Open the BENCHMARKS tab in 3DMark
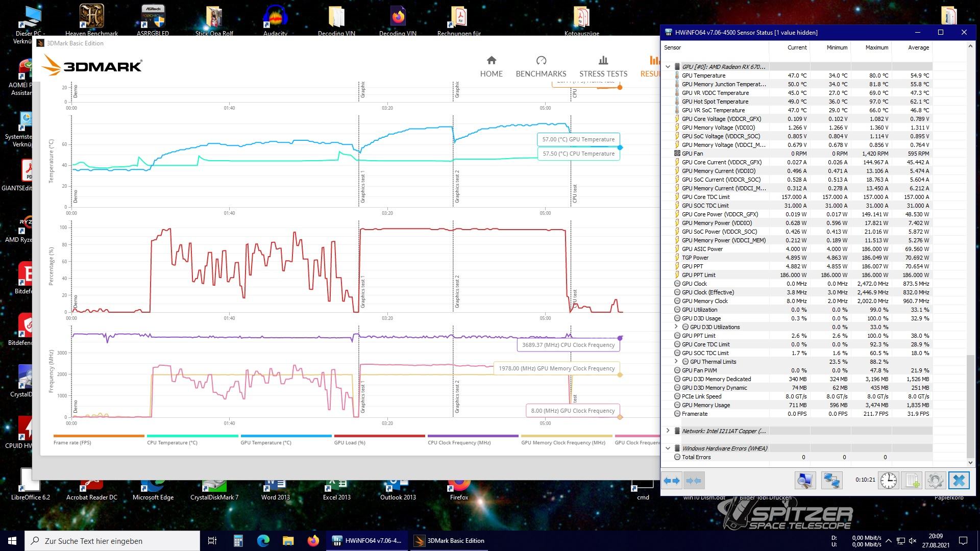The width and height of the screenshot is (980, 551). point(541,67)
